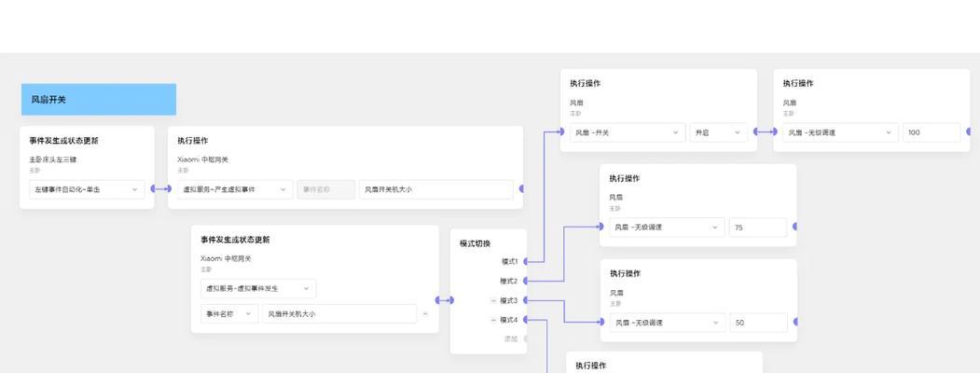Viewport: 980px width, 373px height.
Task: Click the 模式3 label
Action: pos(509,300)
